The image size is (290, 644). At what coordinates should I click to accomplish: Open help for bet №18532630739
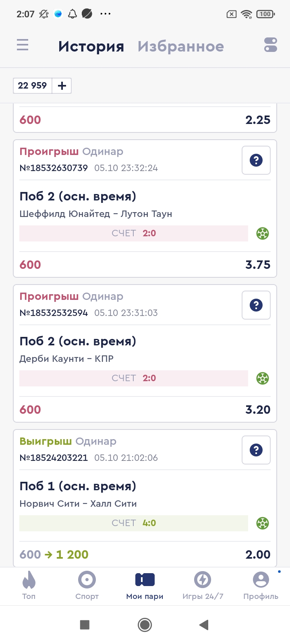(x=256, y=160)
